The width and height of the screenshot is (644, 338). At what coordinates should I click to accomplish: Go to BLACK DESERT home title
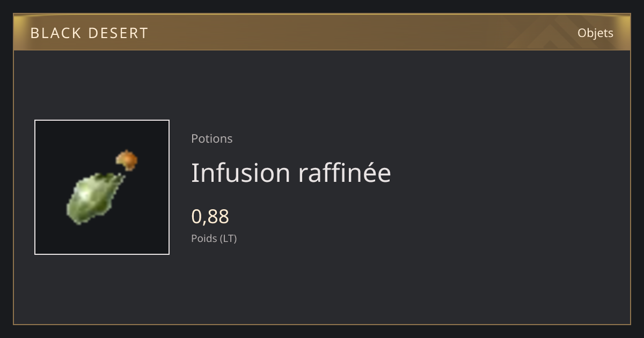[89, 33]
